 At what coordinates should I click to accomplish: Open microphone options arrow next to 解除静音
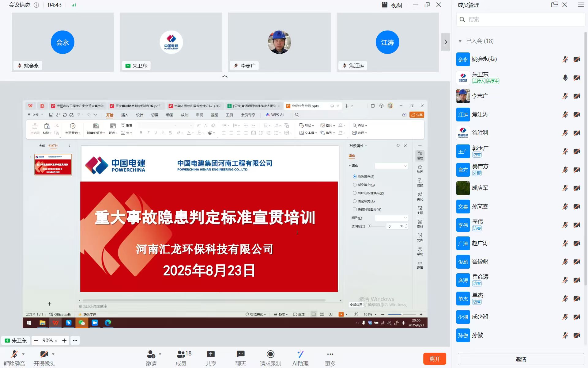point(23,354)
